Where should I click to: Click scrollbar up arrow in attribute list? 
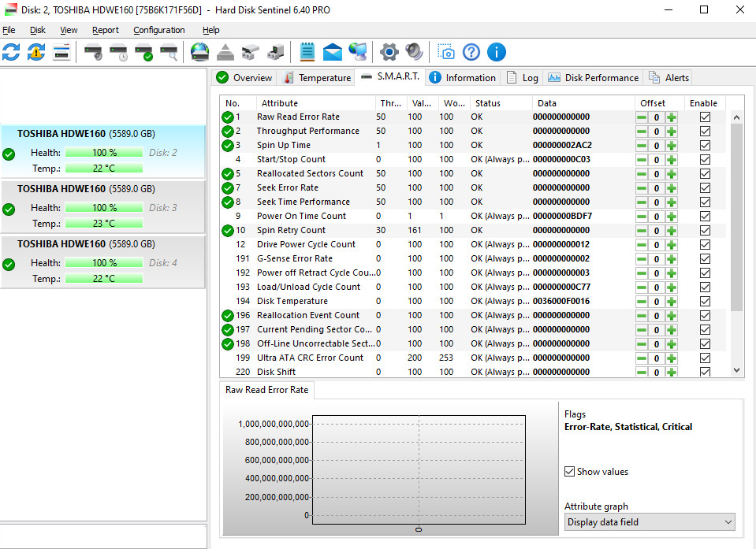pos(736,117)
